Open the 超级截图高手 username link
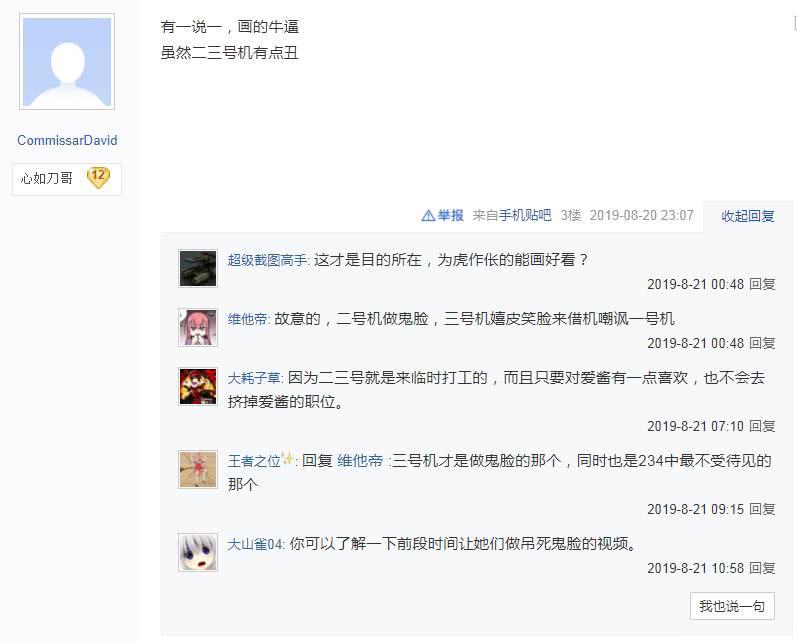 click(x=267, y=260)
